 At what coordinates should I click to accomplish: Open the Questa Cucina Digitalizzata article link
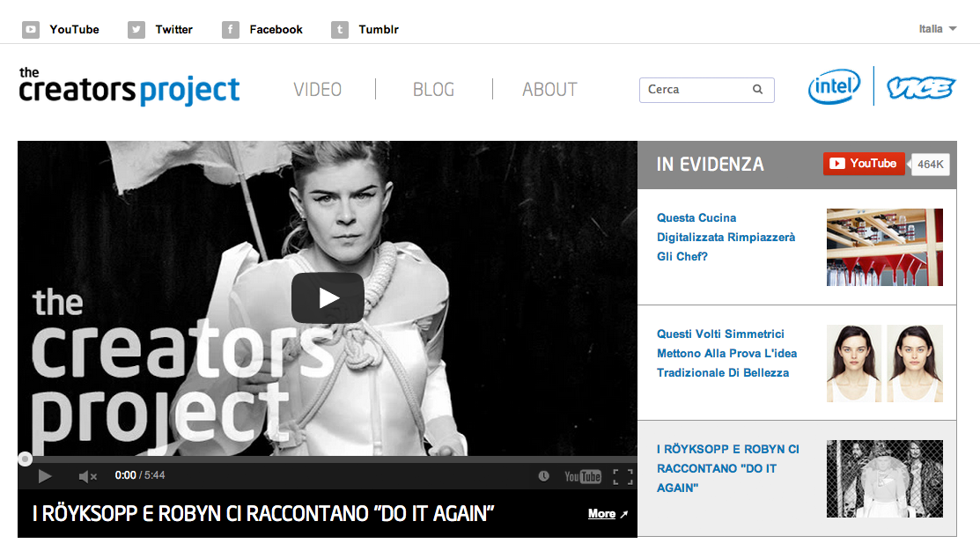[x=726, y=237]
